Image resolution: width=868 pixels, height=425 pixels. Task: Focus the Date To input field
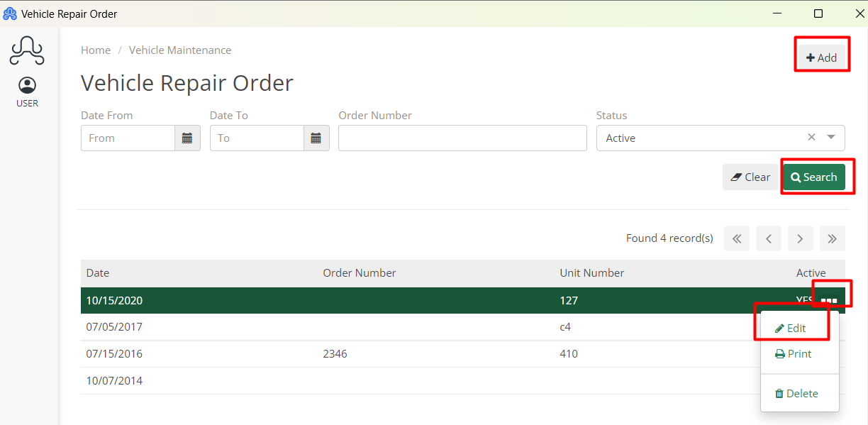click(257, 138)
